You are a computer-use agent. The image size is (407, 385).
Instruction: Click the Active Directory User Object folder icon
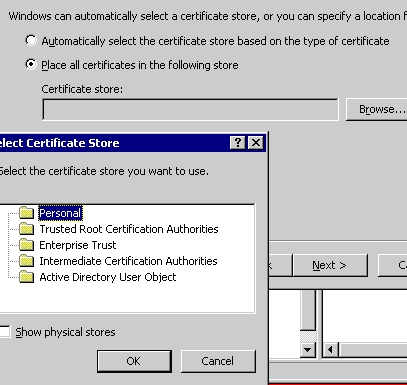(27, 277)
